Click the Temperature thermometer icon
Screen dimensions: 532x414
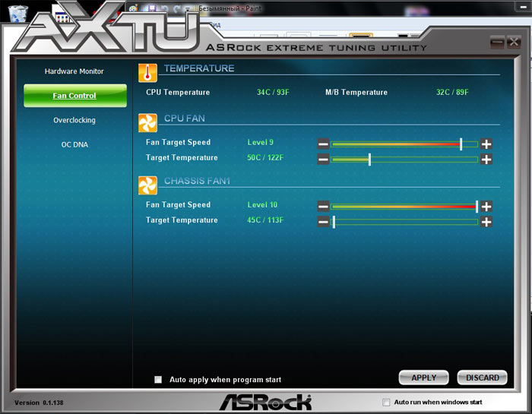point(147,73)
